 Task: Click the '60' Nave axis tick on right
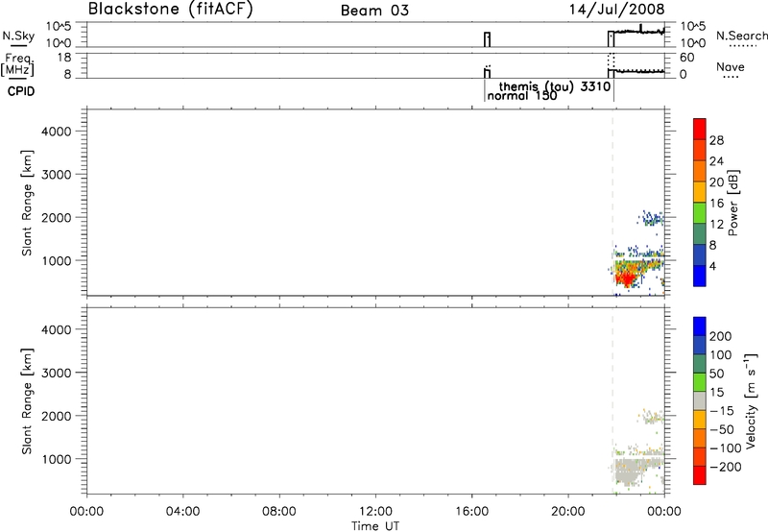coord(687,58)
